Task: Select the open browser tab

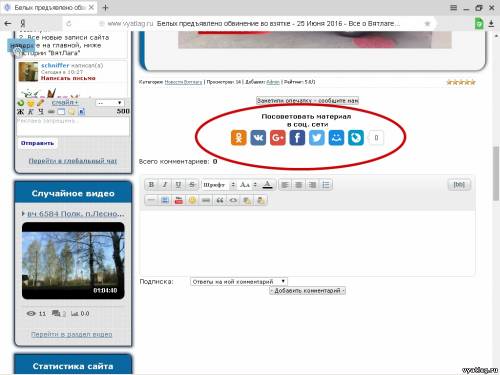Action: click(49, 7)
